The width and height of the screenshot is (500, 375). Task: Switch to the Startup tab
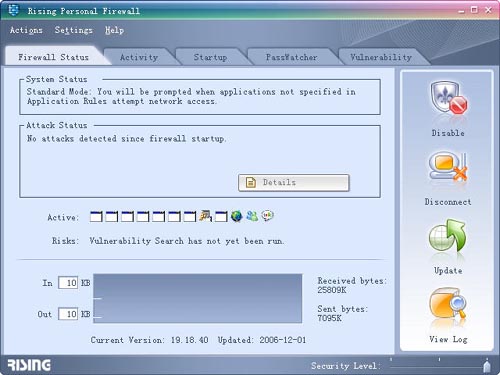(210, 57)
